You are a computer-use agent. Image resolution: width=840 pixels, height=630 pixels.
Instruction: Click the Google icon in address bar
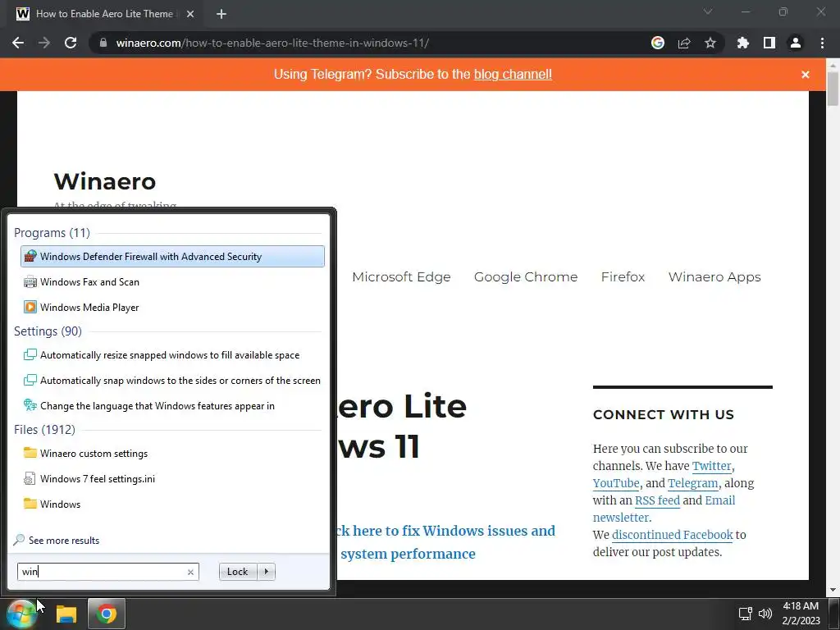657,43
